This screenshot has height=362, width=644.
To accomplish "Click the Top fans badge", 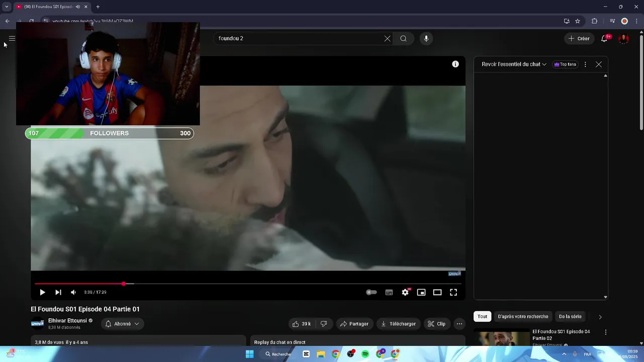I will pyautogui.click(x=565, y=64).
